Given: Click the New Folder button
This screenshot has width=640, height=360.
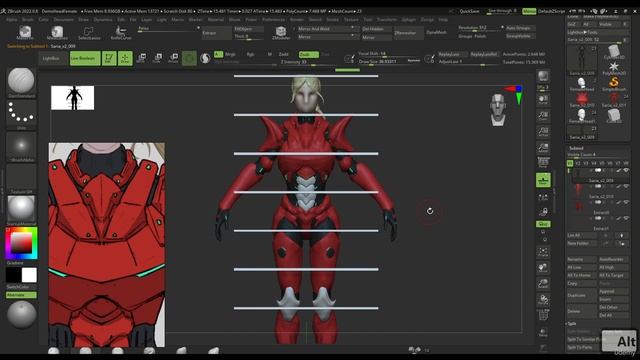Looking at the screenshot, I should click(581, 243).
